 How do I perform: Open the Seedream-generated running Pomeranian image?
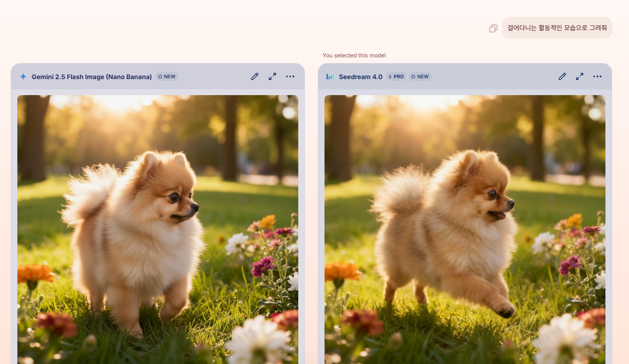tap(465, 229)
